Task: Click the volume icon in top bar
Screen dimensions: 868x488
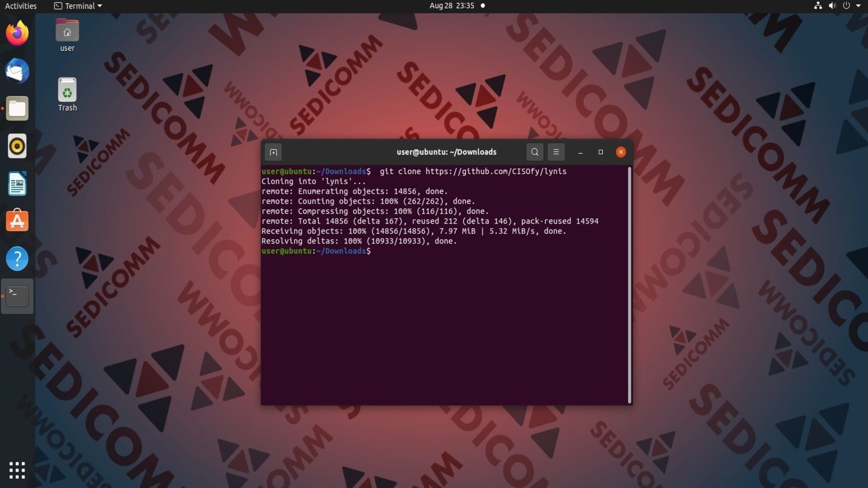Action: pos(832,6)
